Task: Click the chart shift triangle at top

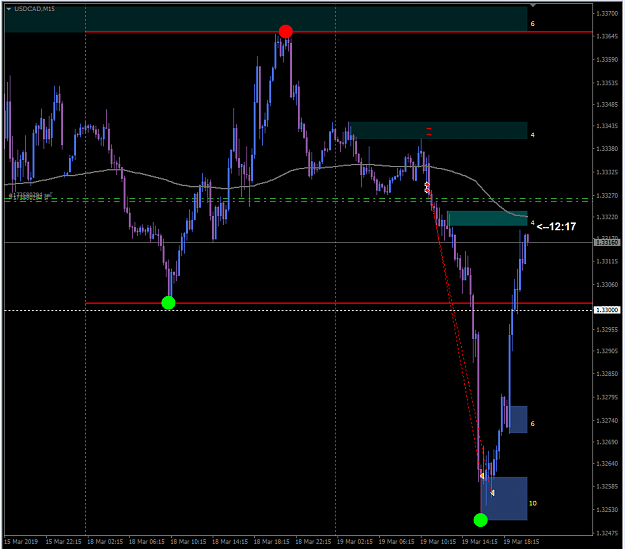Action: (x=533, y=5)
